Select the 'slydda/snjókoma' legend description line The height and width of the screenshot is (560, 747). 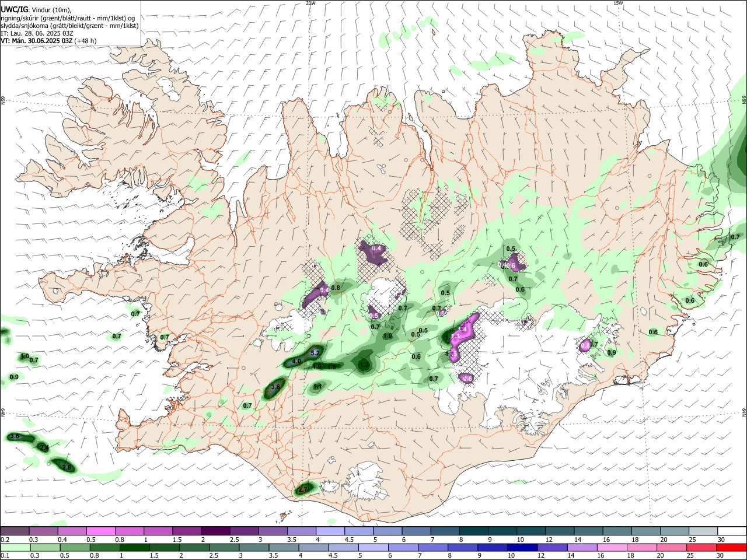pos(69,26)
